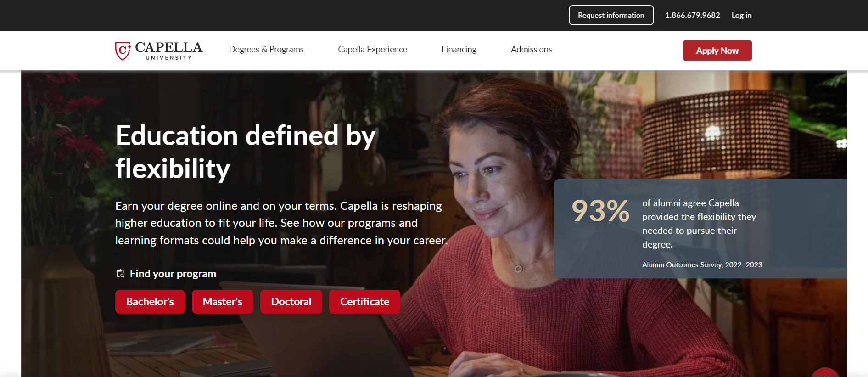The image size is (868, 377).
Task: Click the Alumni Outcomes Survey footnote
Action: point(702,265)
